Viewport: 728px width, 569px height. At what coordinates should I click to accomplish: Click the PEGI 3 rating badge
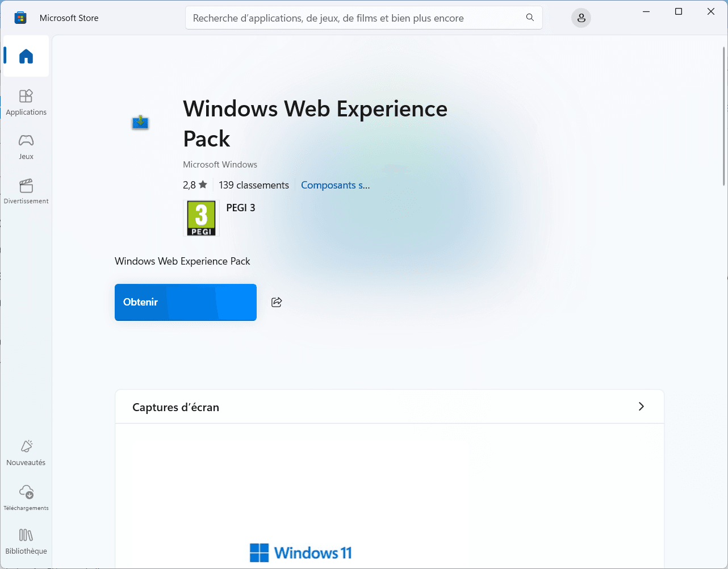(202, 218)
